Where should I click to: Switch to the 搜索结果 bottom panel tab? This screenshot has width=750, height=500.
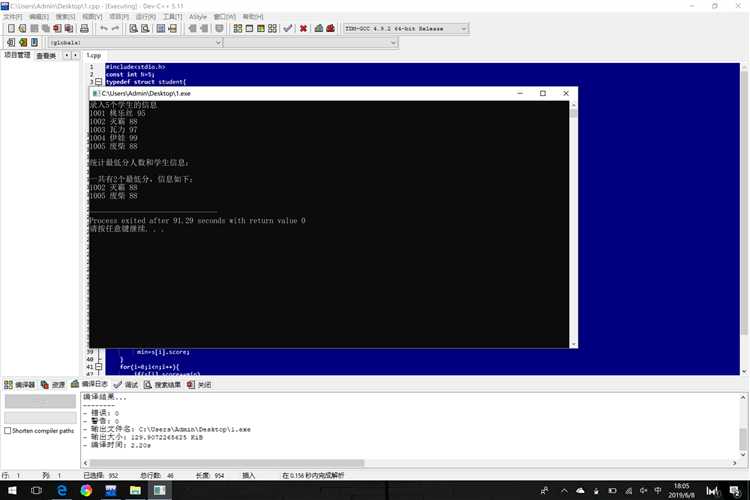(162, 385)
